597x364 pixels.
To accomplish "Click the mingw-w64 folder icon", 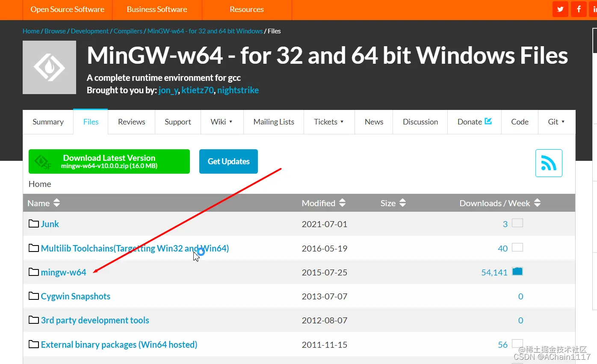I will (34, 272).
